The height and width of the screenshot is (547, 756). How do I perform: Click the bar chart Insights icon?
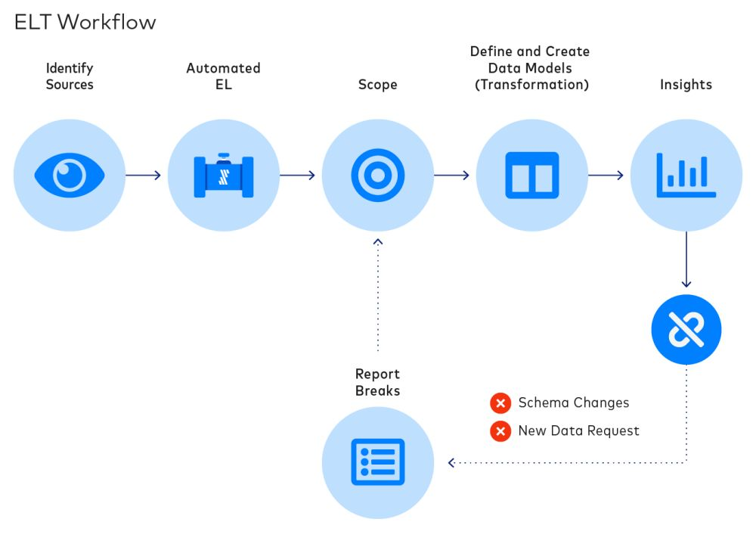pos(686,175)
